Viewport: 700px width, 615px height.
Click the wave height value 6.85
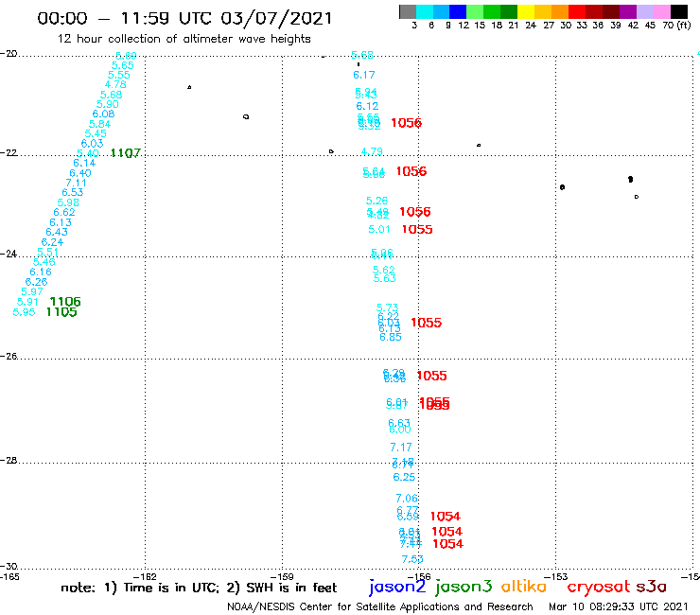tap(390, 337)
